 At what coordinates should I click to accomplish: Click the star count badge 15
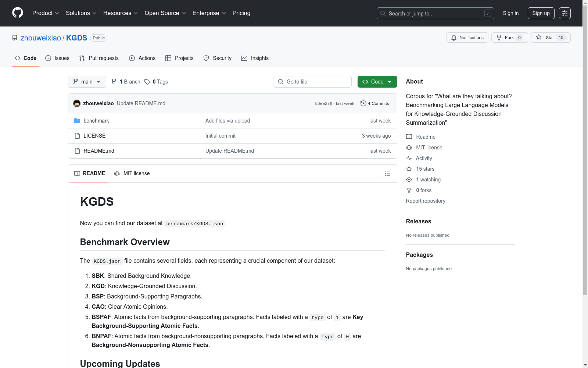pos(561,38)
